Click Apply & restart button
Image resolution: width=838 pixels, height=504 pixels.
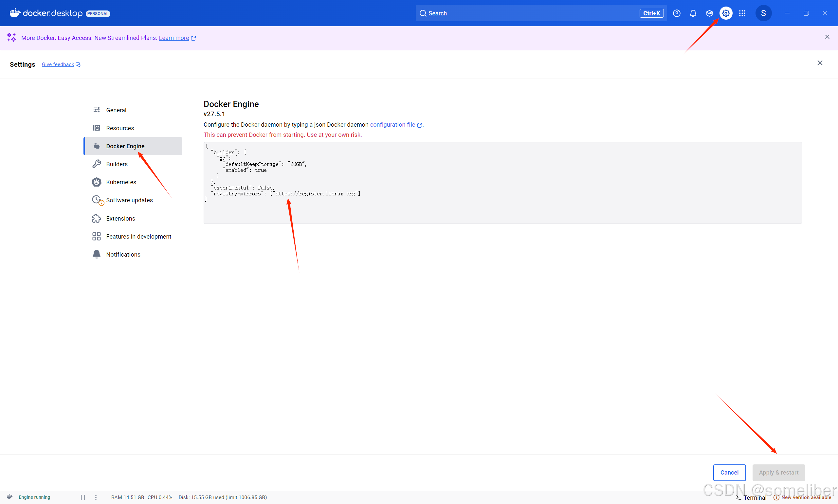pyautogui.click(x=778, y=472)
